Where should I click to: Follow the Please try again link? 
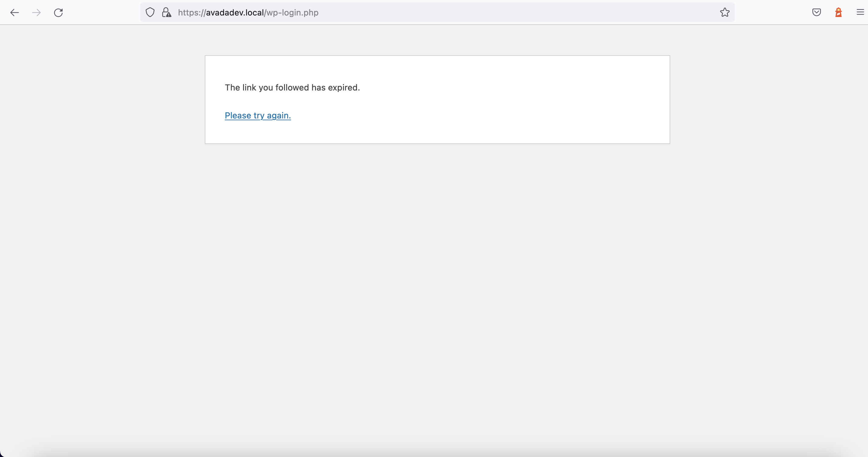tap(257, 115)
